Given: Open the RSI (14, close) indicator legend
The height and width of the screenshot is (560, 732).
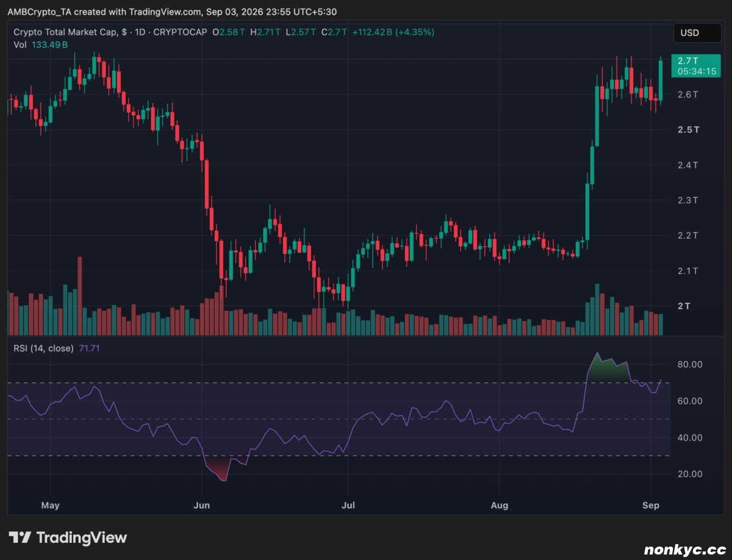Looking at the screenshot, I should coord(43,348).
